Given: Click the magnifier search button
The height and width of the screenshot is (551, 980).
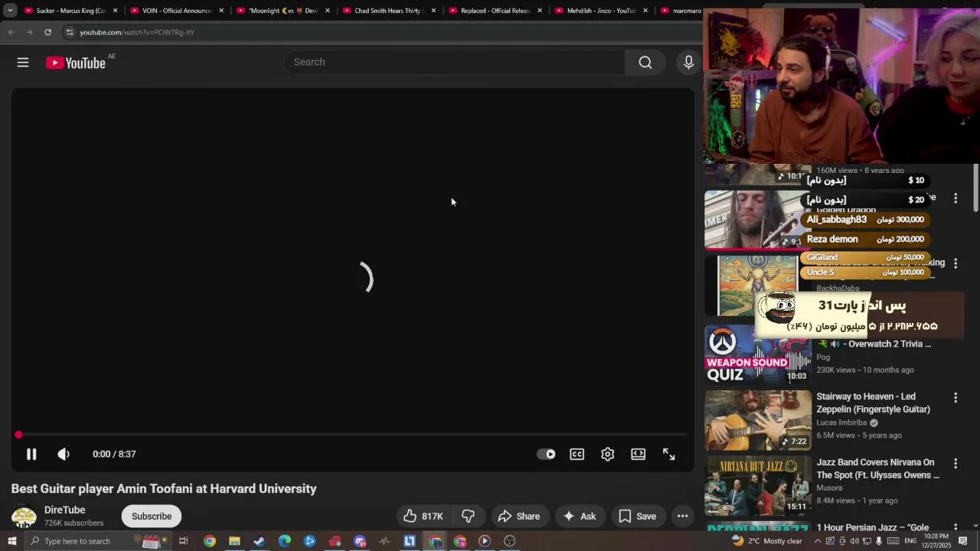Looking at the screenshot, I should coord(645,62).
